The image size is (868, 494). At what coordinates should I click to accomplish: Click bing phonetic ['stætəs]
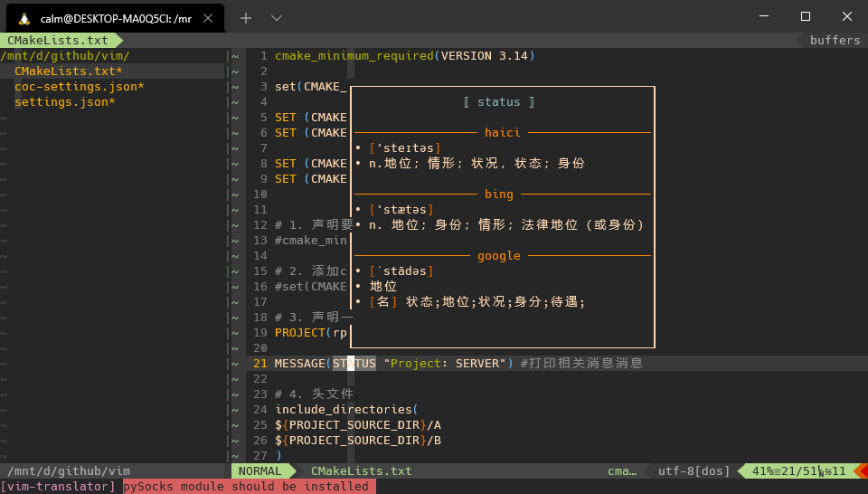point(401,210)
